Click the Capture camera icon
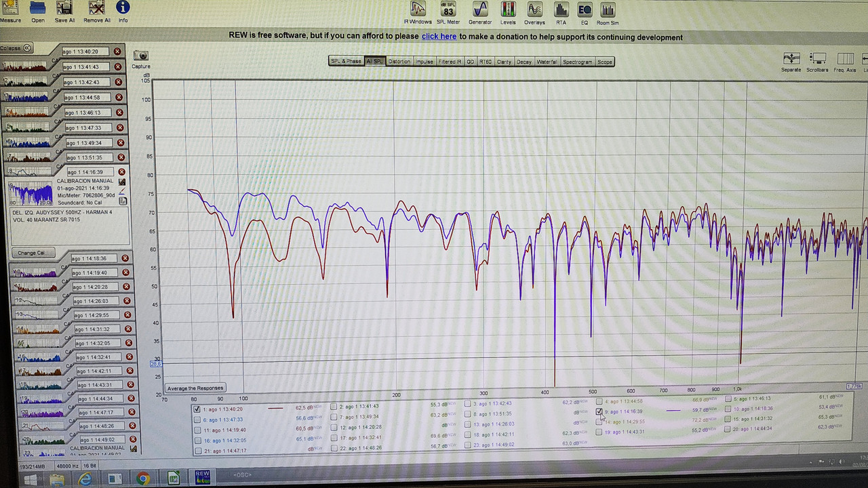 click(x=141, y=56)
